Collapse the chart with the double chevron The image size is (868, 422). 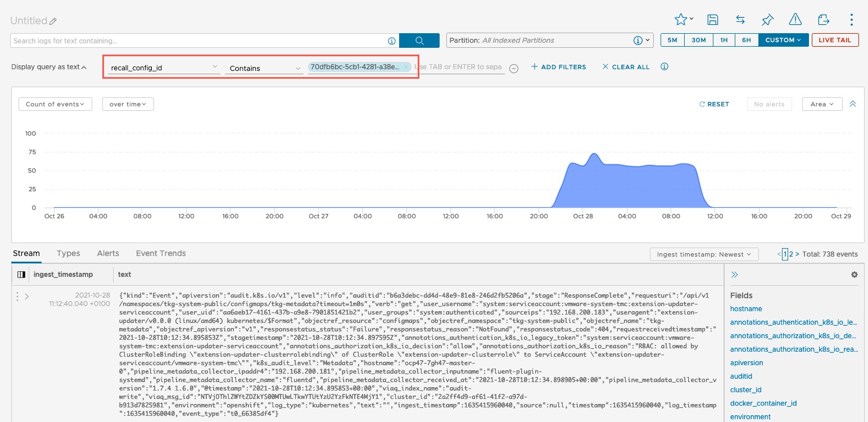coord(853,104)
